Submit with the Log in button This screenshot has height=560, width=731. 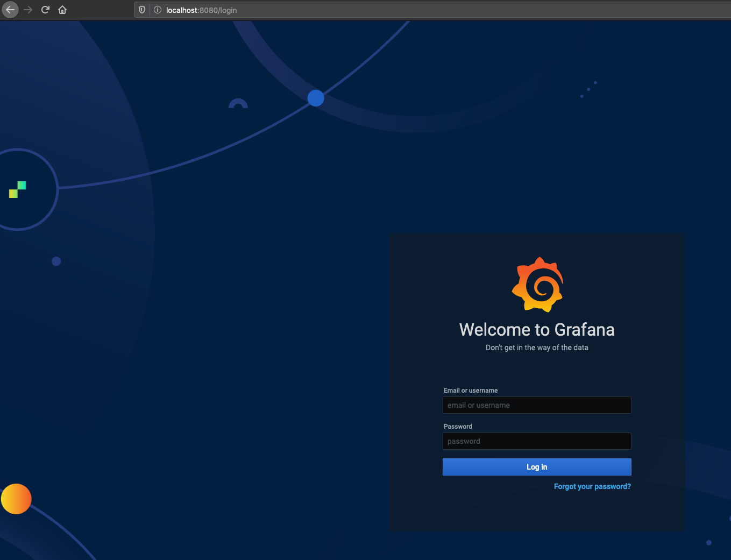537,467
